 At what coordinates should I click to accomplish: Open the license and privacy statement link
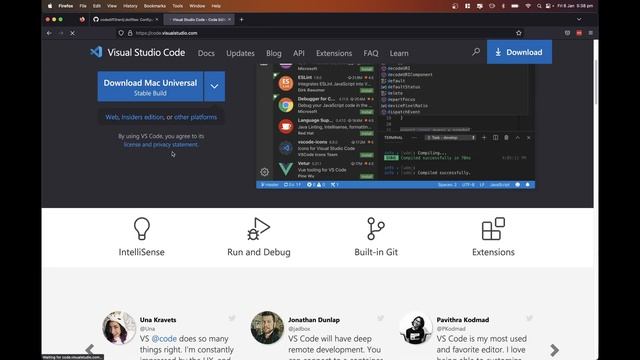coord(161,144)
